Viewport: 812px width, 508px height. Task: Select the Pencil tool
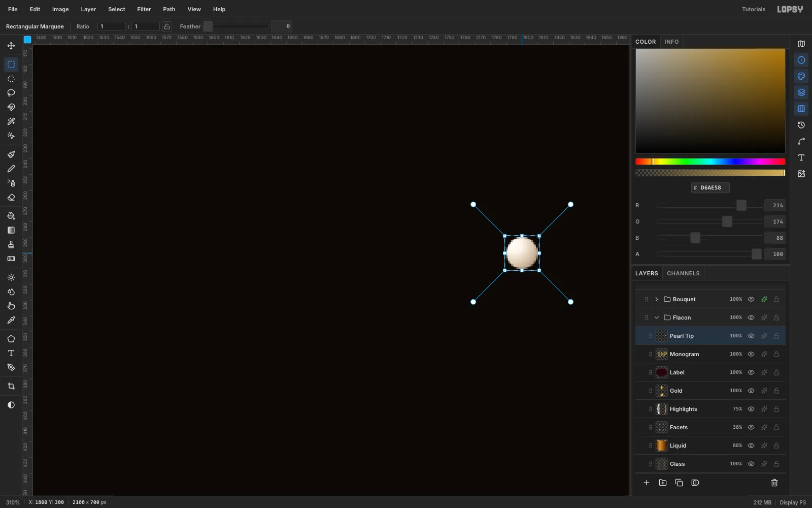pyautogui.click(x=11, y=169)
